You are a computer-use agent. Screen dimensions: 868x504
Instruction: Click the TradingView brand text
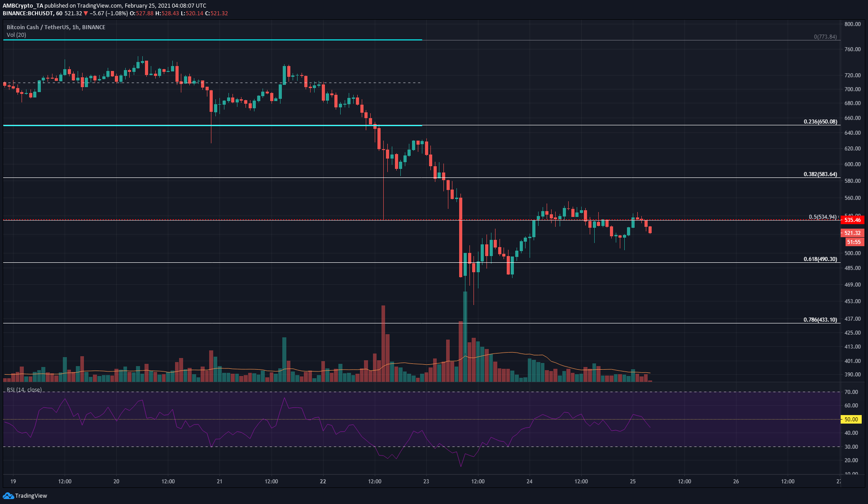click(31, 496)
